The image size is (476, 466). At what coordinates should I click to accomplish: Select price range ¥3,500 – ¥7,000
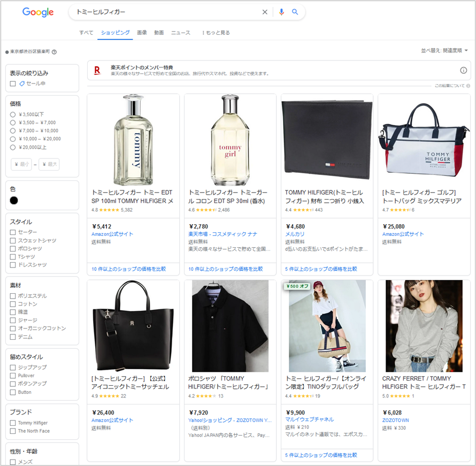13,123
